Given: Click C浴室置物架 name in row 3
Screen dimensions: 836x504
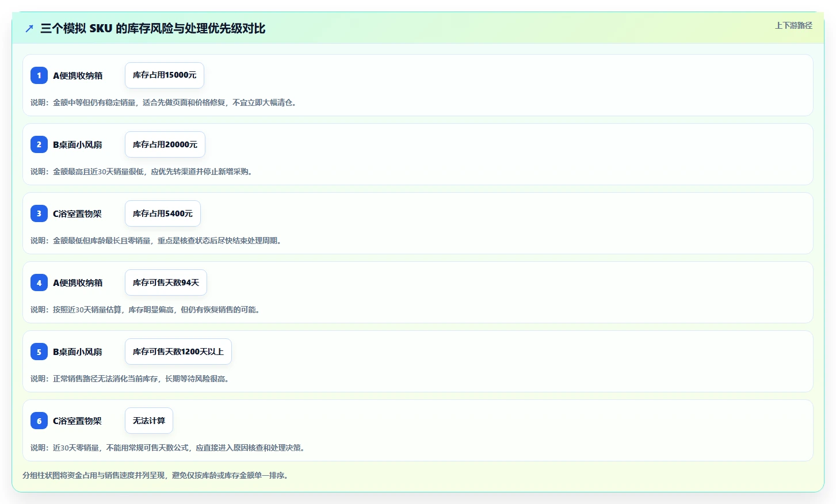Looking at the screenshot, I should click(77, 213).
